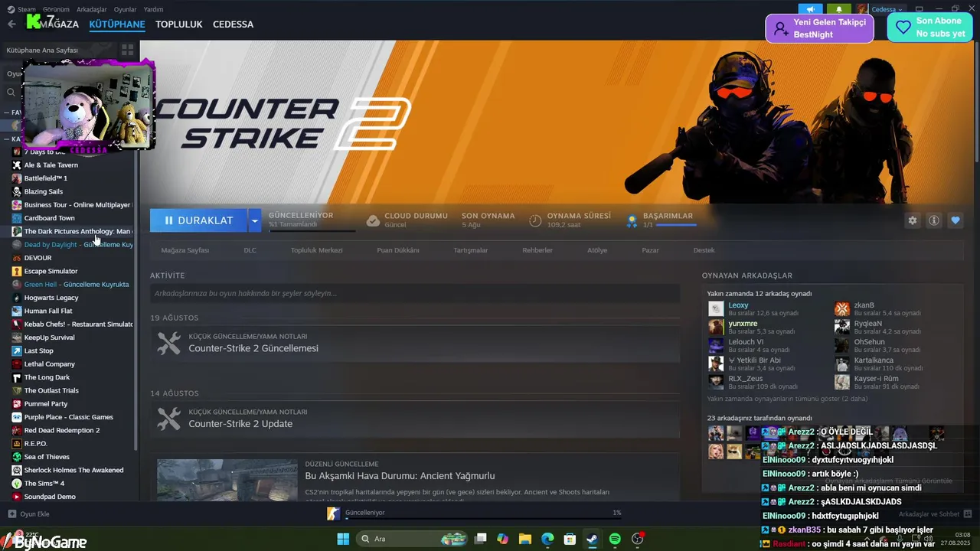Open Microsoft Edge from taskbar

point(547,539)
